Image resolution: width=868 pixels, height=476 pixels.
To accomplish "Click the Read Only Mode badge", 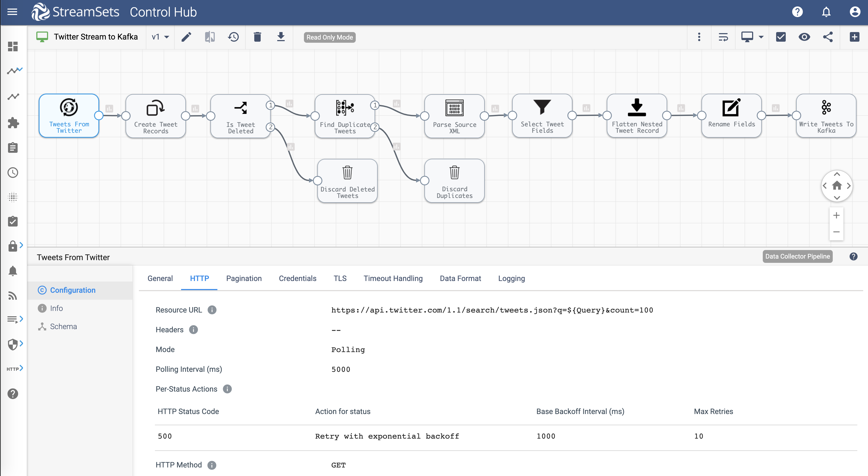I will coord(330,37).
